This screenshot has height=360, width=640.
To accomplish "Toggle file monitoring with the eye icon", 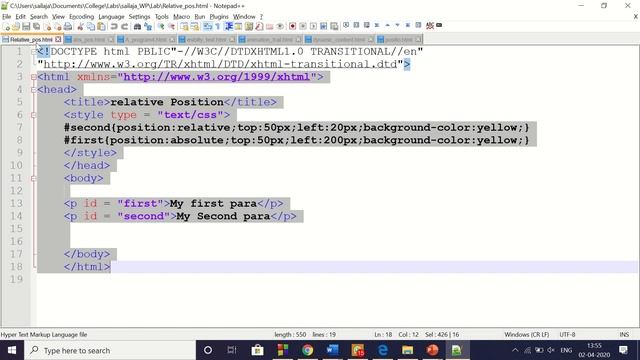I will (x=280, y=27).
